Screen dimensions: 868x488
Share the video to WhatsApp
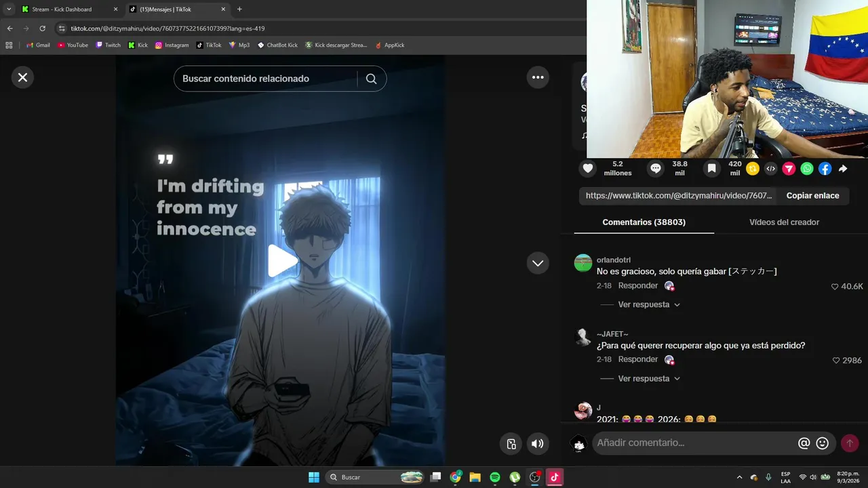pos(807,169)
